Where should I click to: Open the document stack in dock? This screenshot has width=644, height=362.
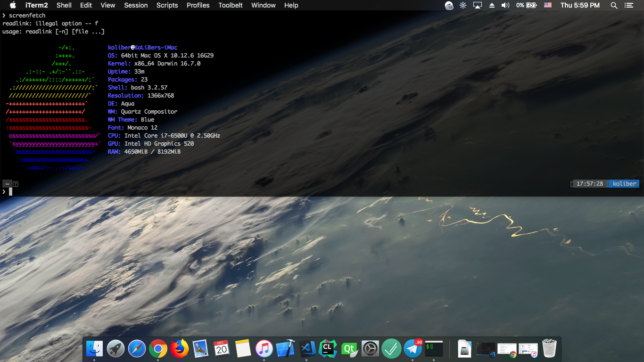tap(465, 349)
